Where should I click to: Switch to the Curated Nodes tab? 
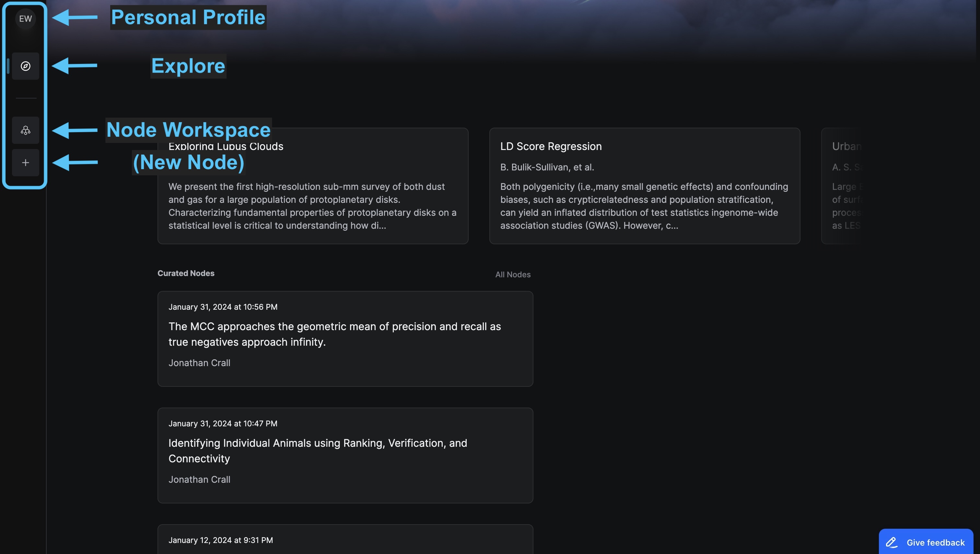point(186,273)
